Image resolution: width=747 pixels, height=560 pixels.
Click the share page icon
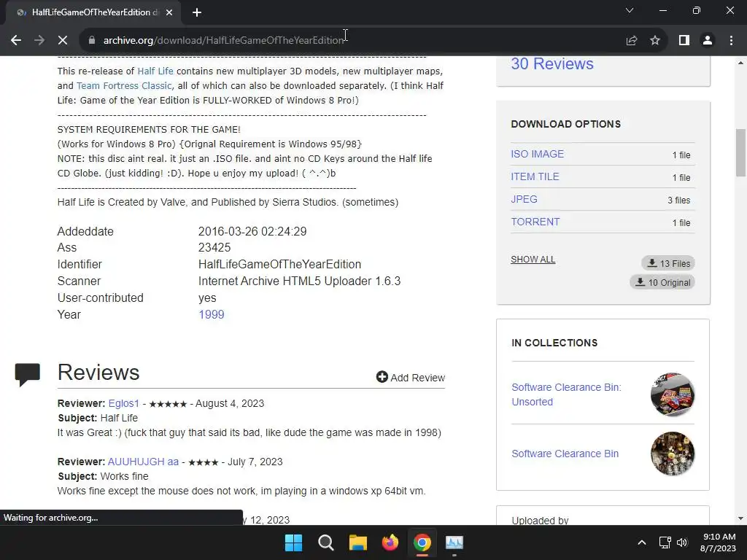click(632, 41)
